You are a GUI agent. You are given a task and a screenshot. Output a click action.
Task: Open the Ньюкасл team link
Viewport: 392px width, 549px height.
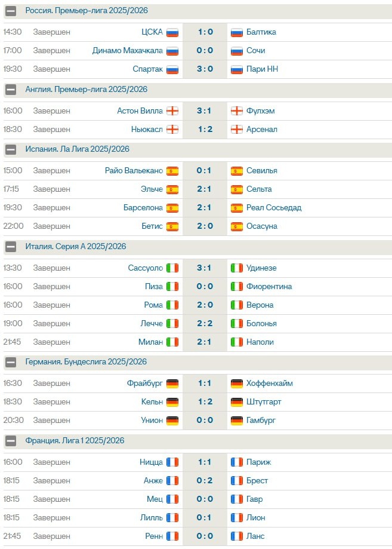(x=147, y=130)
